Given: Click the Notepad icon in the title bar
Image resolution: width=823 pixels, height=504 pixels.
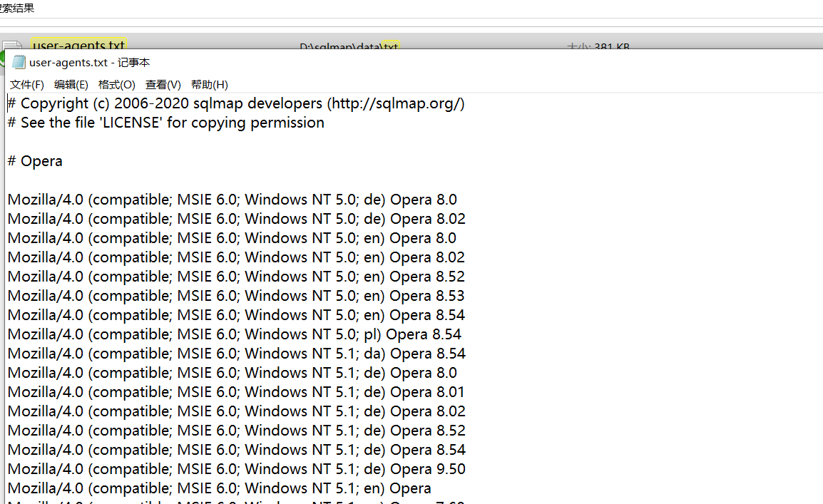Looking at the screenshot, I should point(19,62).
